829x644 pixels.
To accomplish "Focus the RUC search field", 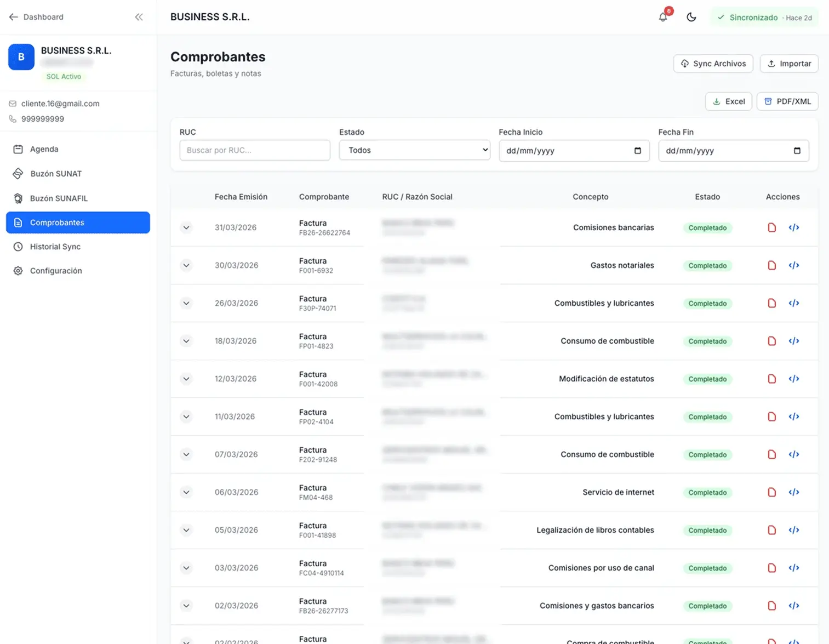I will (x=255, y=150).
